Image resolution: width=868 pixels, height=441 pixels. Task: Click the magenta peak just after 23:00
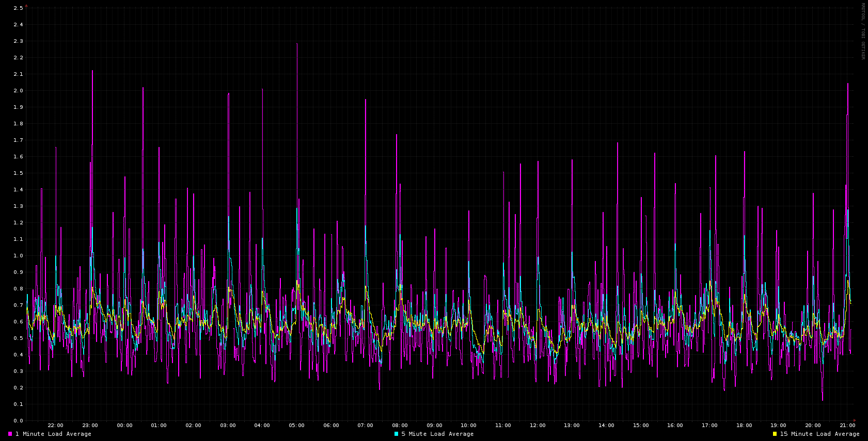92,71
